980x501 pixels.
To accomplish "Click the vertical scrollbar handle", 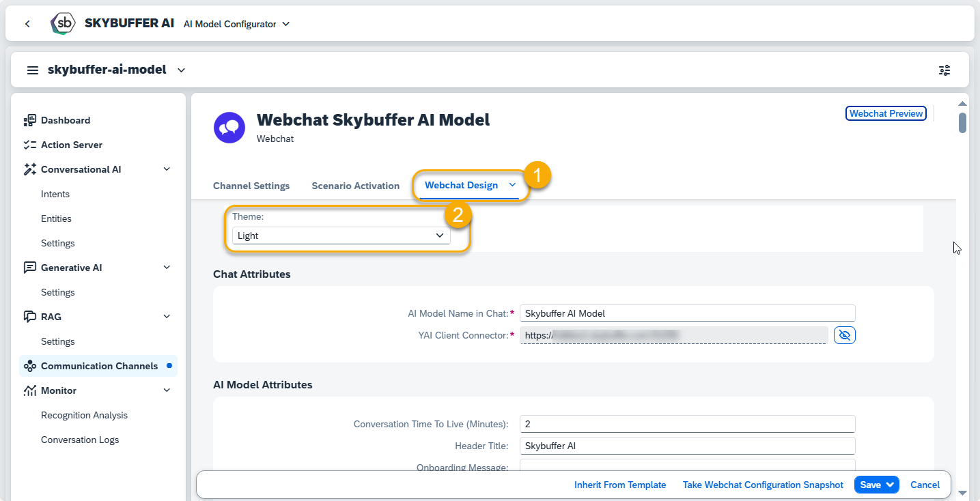I will (962, 123).
